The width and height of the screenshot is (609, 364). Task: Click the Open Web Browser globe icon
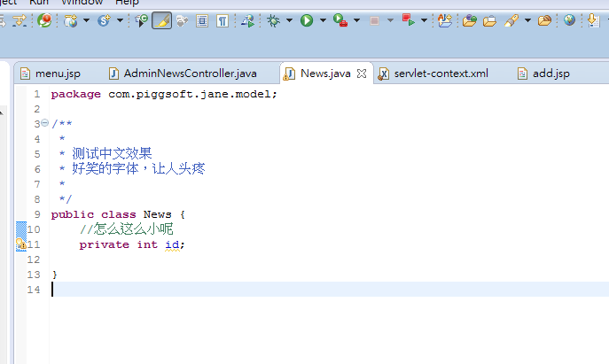[x=569, y=20]
